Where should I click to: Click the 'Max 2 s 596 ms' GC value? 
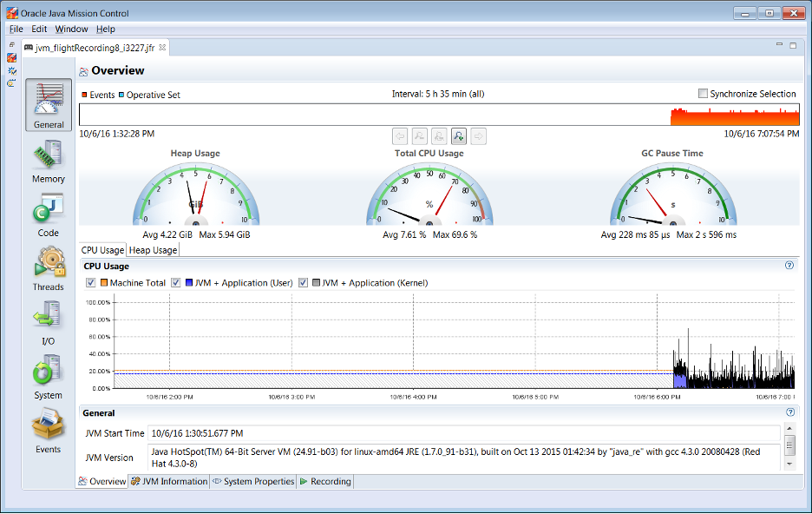706,234
